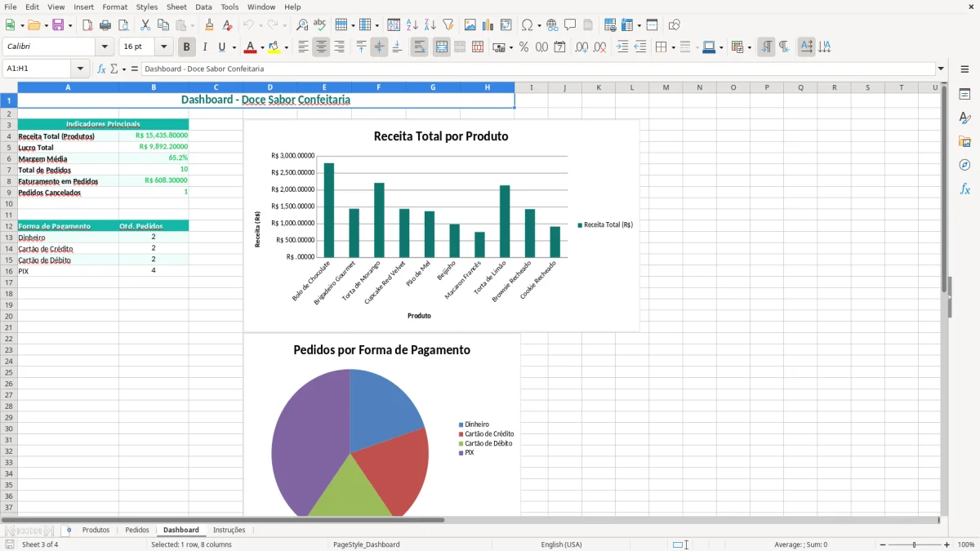Increase indent icon
The image size is (980, 551).
(622, 47)
